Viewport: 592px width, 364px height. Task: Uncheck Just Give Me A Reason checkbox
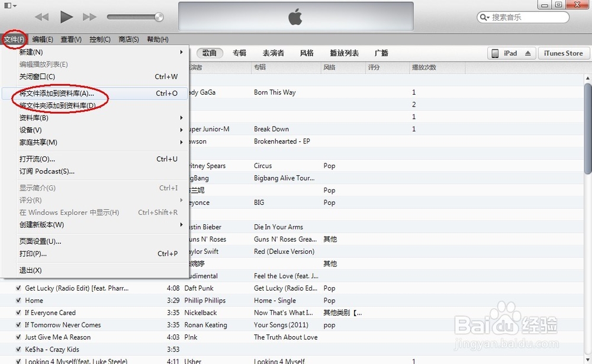coord(18,337)
